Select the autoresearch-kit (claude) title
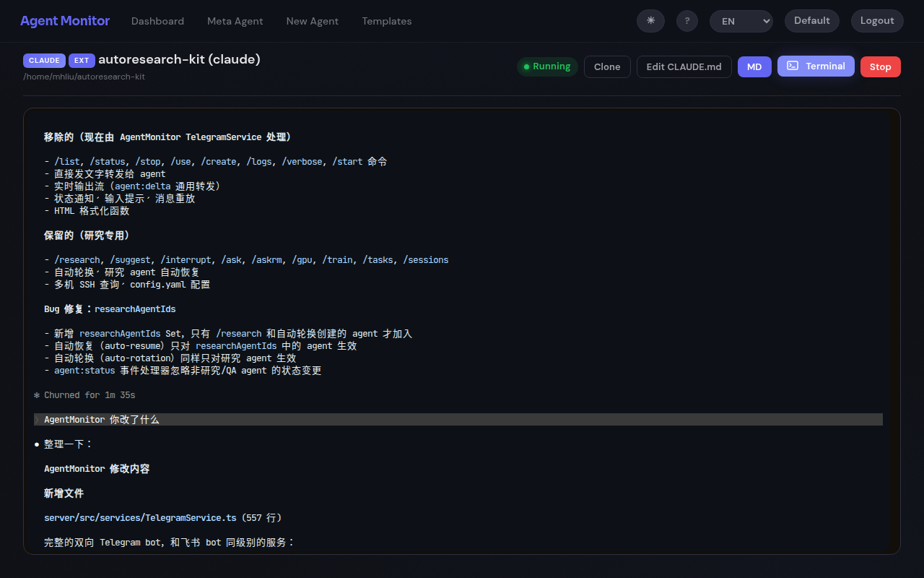924x578 pixels. click(x=179, y=59)
